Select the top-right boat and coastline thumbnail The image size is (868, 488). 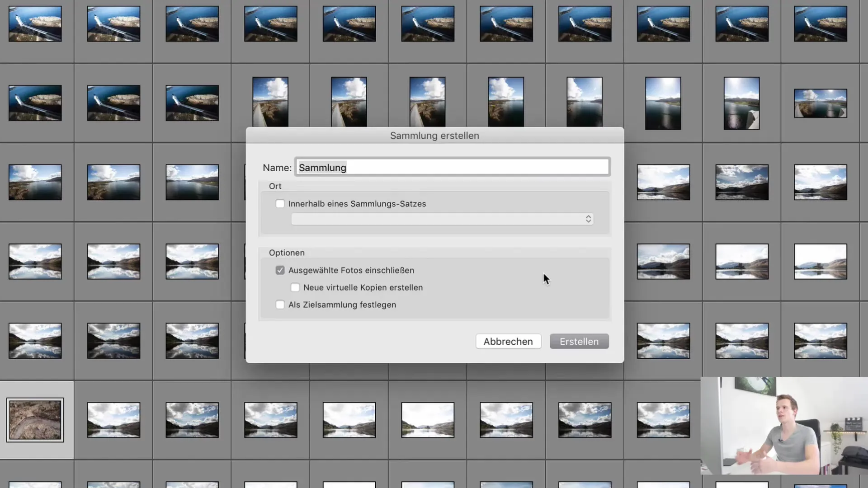[x=820, y=24]
